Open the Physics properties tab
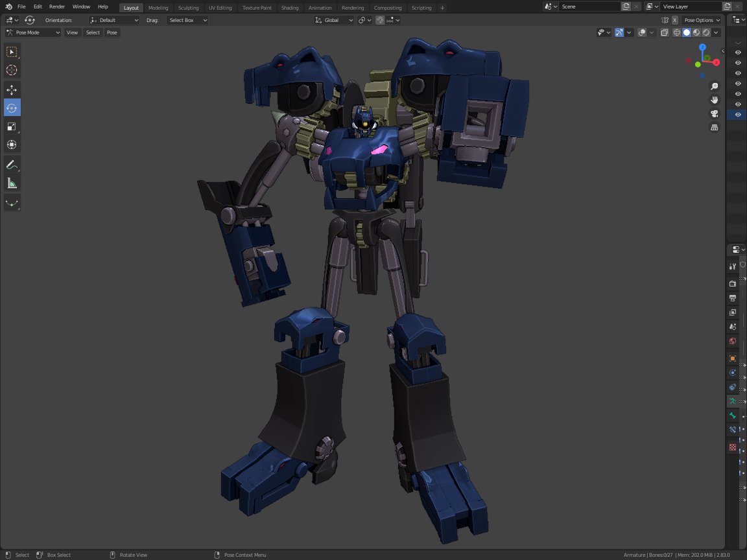The width and height of the screenshot is (747, 560). pyautogui.click(x=733, y=373)
